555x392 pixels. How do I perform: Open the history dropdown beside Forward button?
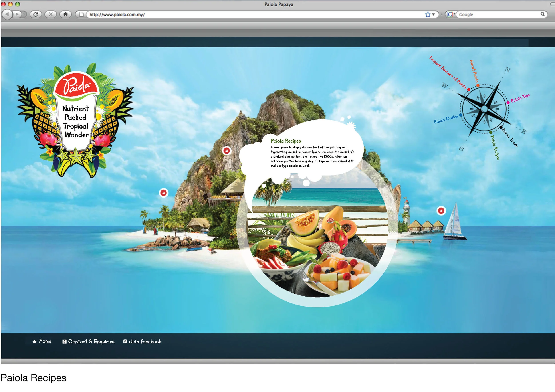pos(24,14)
